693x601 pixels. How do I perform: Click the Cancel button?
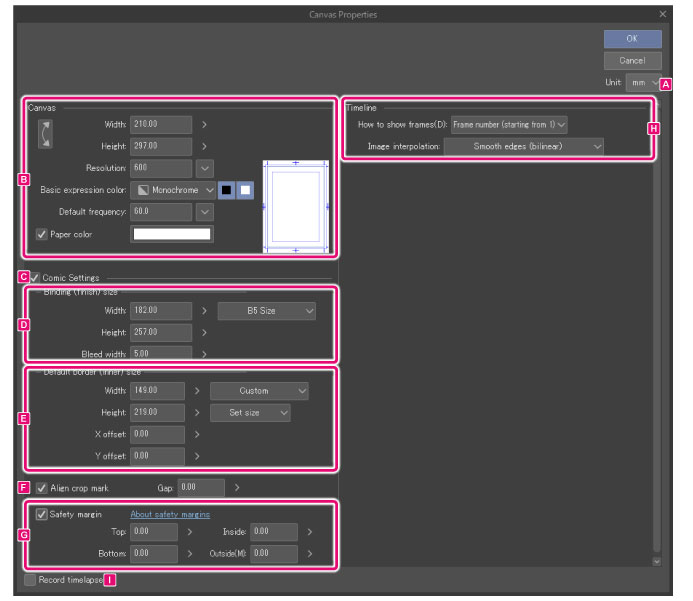pos(632,61)
